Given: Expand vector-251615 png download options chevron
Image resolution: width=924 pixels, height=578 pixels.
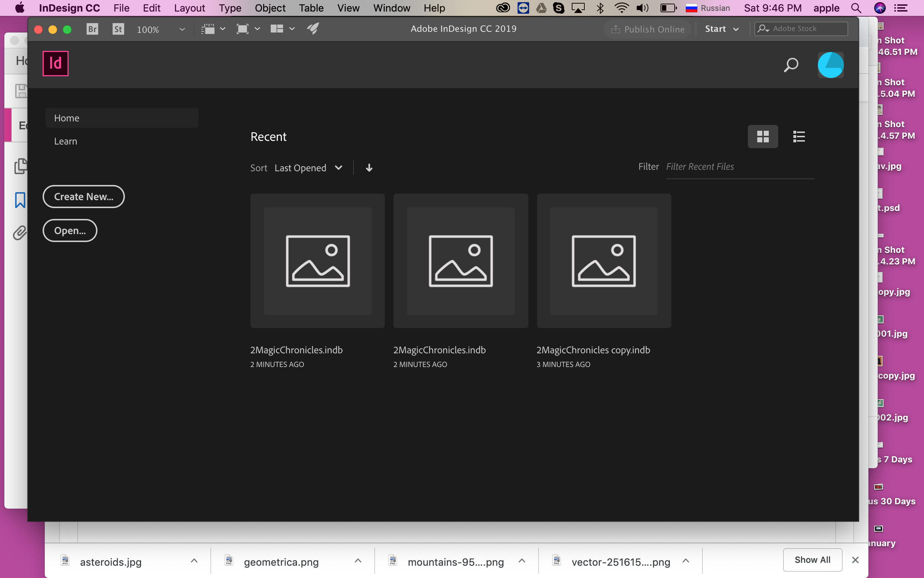Looking at the screenshot, I should pyautogui.click(x=685, y=561).
